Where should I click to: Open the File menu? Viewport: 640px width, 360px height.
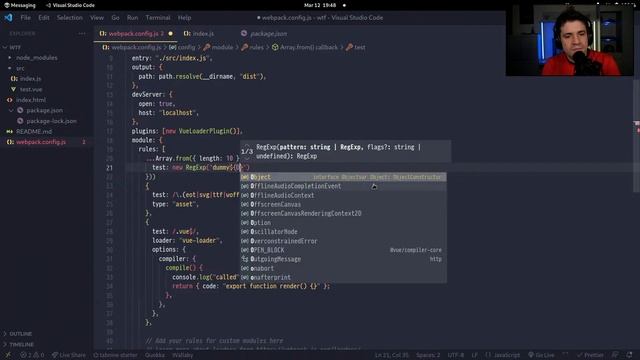(x=26, y=18)
